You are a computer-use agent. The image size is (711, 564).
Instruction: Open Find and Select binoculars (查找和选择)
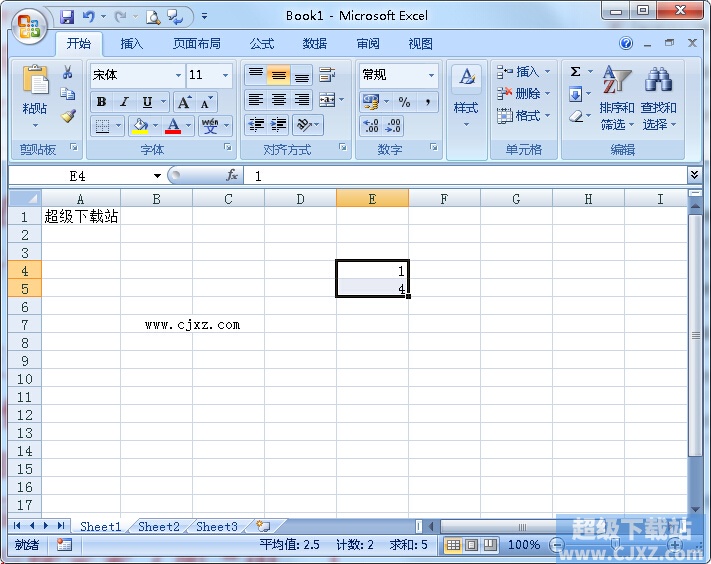click(x=658, y=97)
